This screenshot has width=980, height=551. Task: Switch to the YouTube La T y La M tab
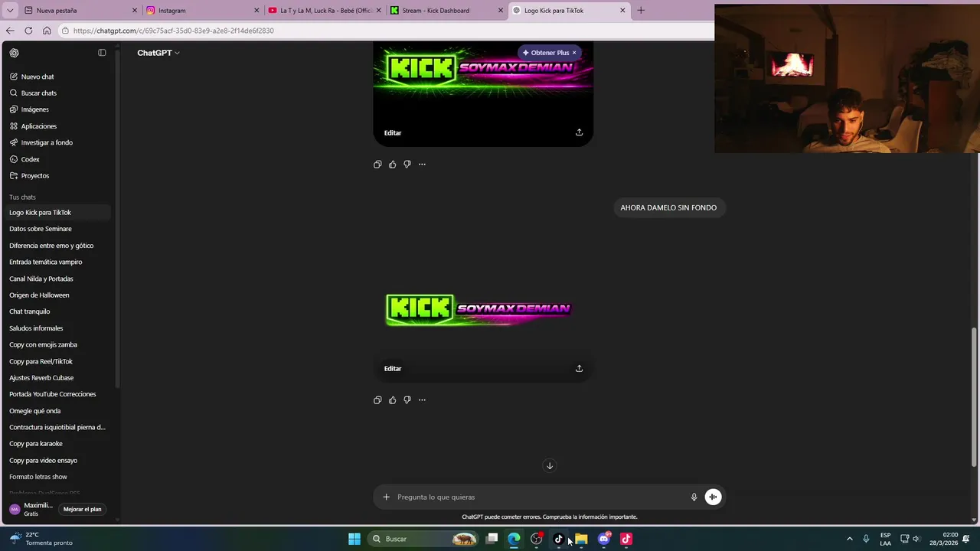325,11
